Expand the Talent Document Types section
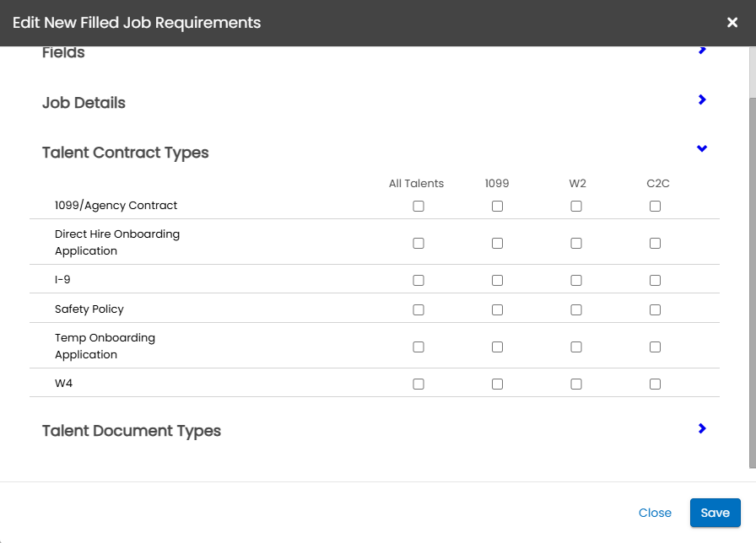Image resolution: width=756 pixels, height=543 pixels. pos(702,428)
